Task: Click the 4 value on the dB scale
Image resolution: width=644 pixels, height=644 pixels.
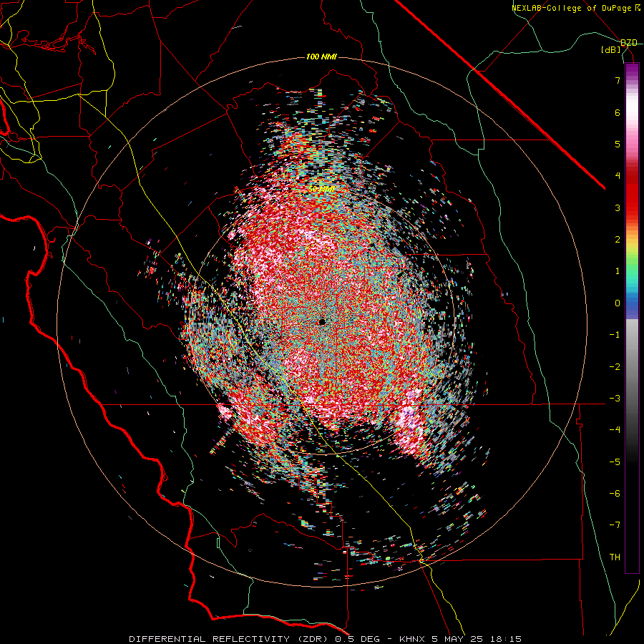Action: click(618, 176)
